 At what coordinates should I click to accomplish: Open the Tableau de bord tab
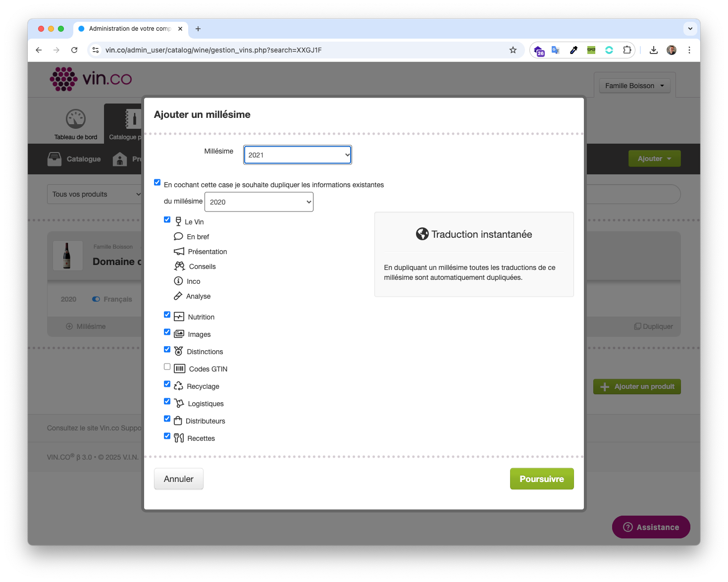(76, 124)
